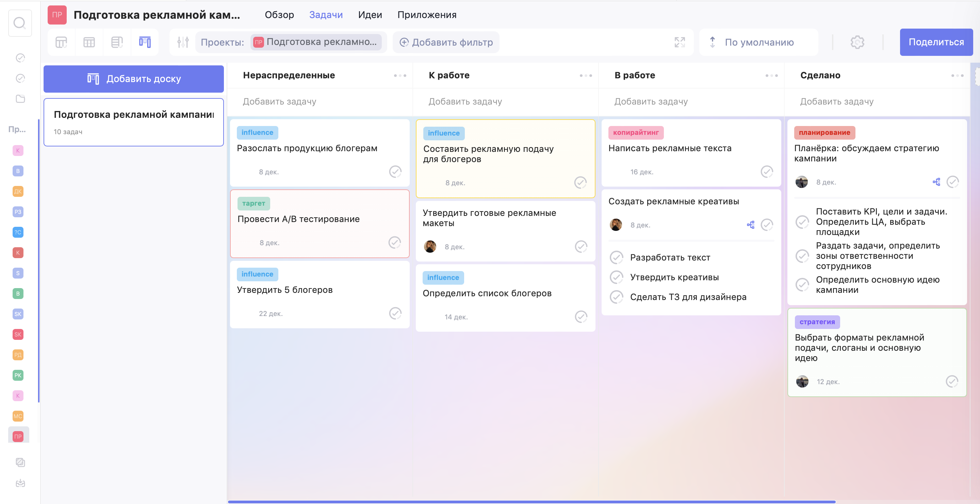Mark subtask Разработать текст as complete
Screen dimensions: 980x504
tap(616, 258)
